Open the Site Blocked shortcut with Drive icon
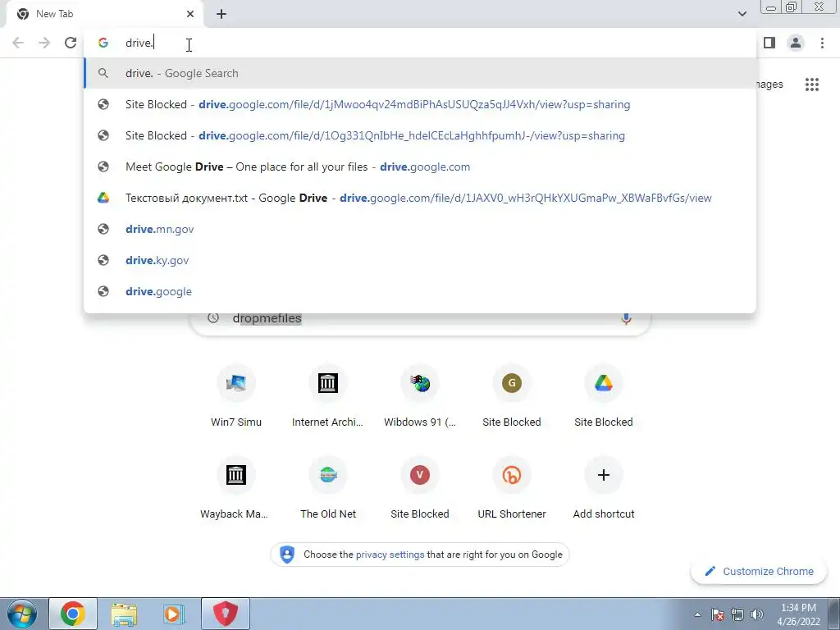Viewport: 840px width, 630px height. 604,398
